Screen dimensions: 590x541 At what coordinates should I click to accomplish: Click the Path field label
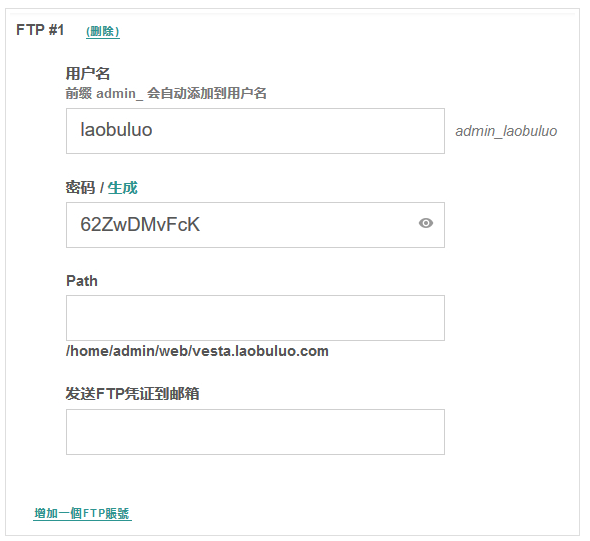82,281
